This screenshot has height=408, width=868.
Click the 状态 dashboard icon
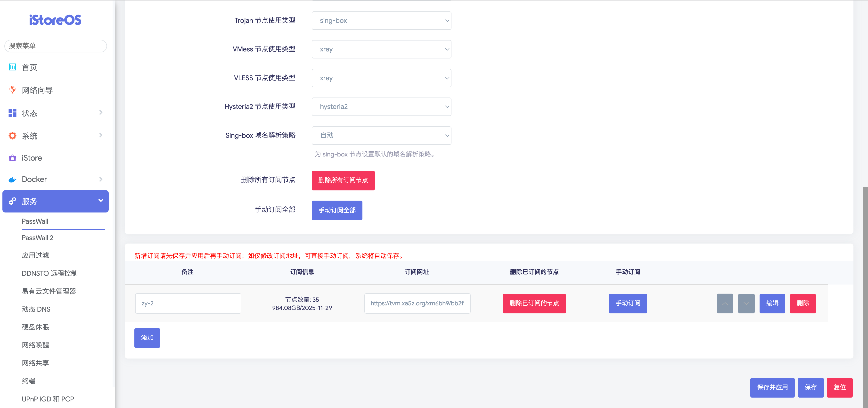tap(12, 113)
